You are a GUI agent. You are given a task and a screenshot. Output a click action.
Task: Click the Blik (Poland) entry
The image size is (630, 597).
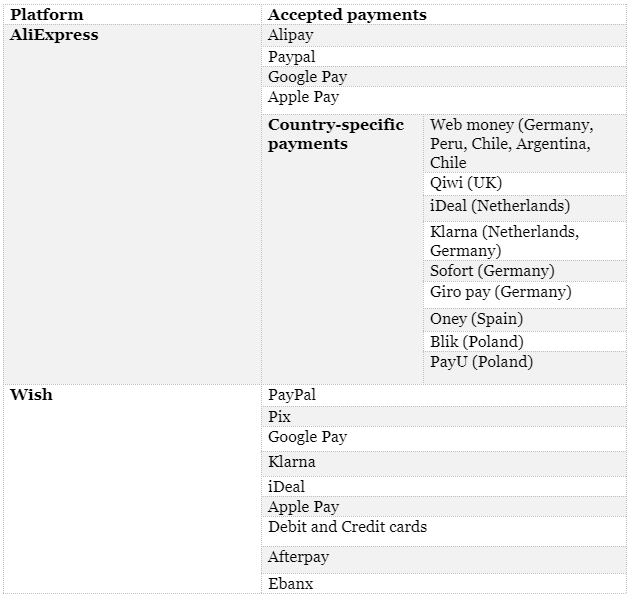tap(476, 342)
